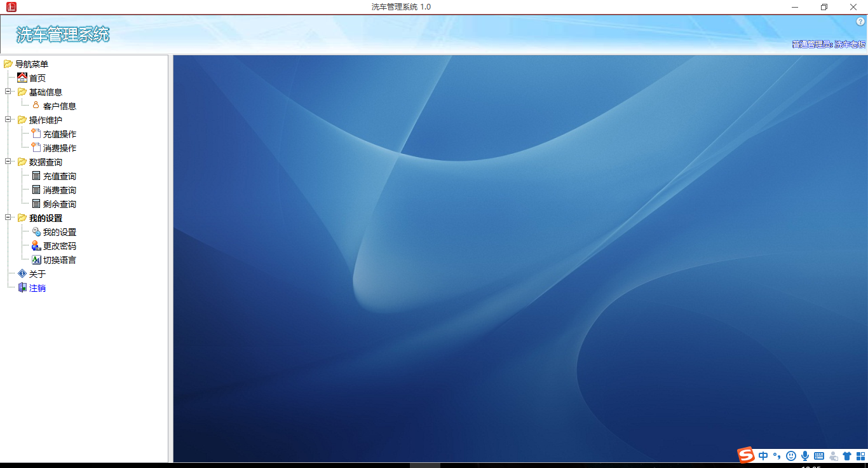Viewport: 868px width, 468px height.
Task: Click the 普通管理员:洗车老板 user label
Action: (829, 45)
